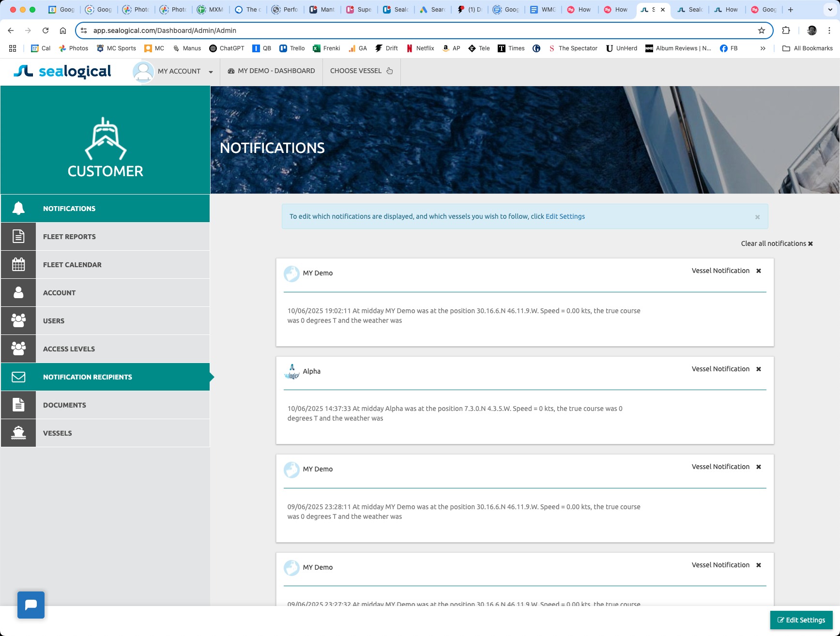Click the sealogical logo

click(x=62, y=72)
